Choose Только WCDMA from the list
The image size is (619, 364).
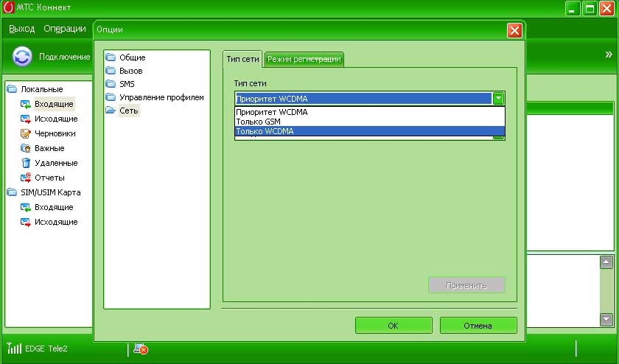[x=369, y=131]
